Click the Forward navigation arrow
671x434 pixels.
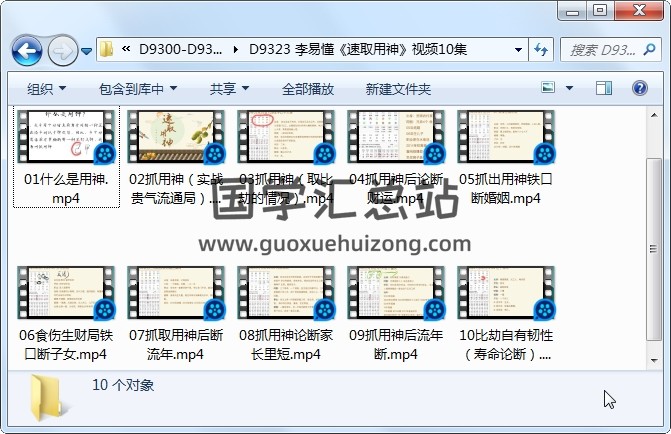(x=61, y=49)
